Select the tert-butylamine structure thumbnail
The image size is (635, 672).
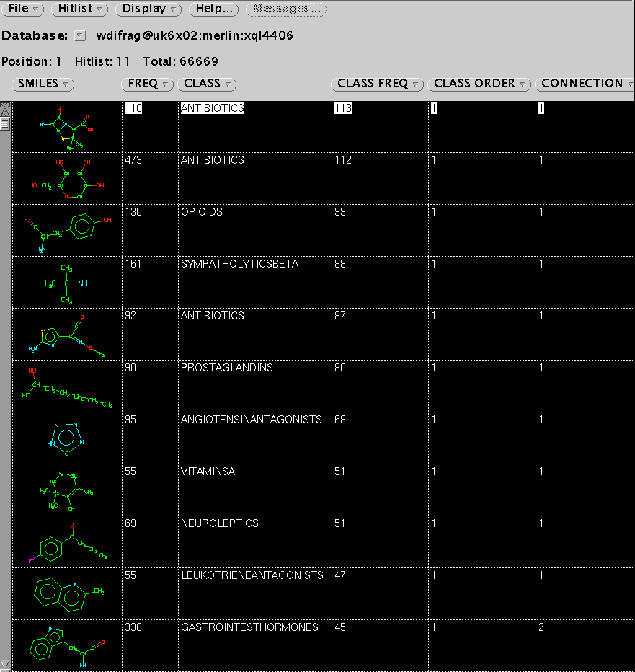pos(66,283)
